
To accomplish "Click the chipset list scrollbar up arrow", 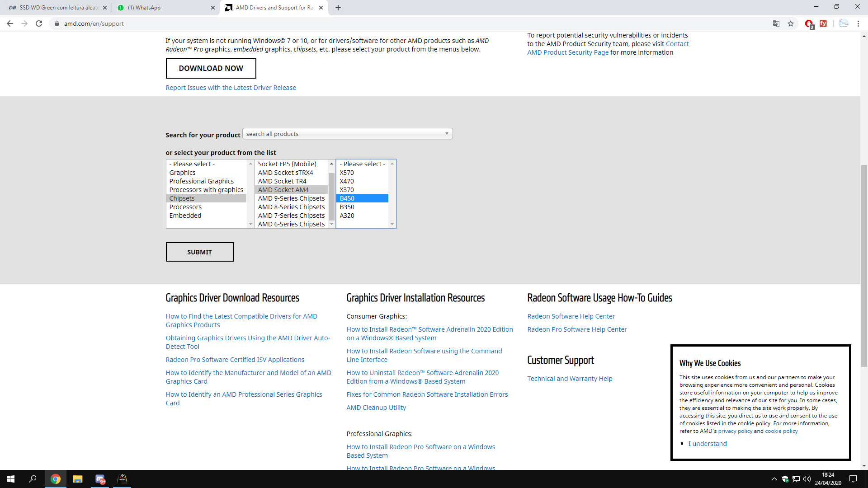I will (x=392, y=164).
